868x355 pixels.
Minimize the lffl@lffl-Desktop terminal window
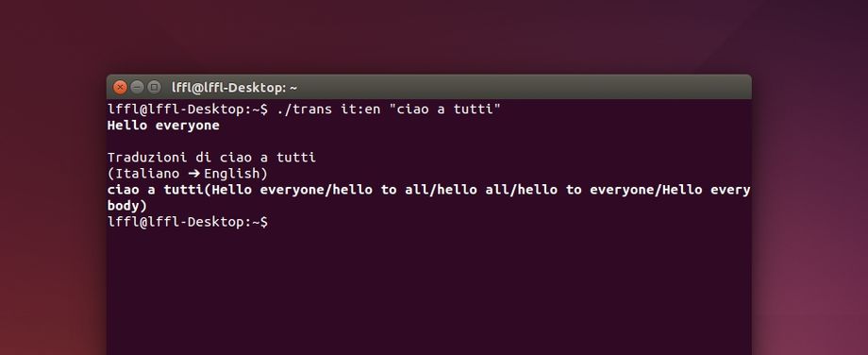pos(138,87)
